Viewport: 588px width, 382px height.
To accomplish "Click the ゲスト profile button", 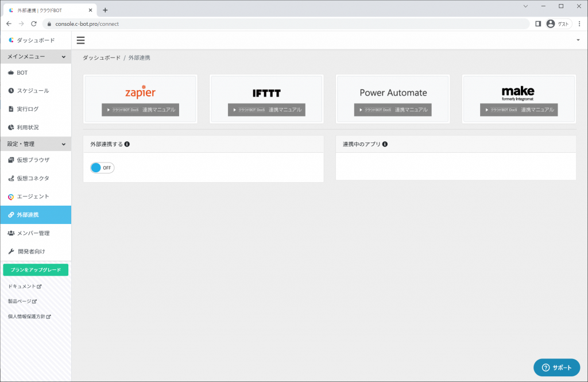I will [558, 24].
